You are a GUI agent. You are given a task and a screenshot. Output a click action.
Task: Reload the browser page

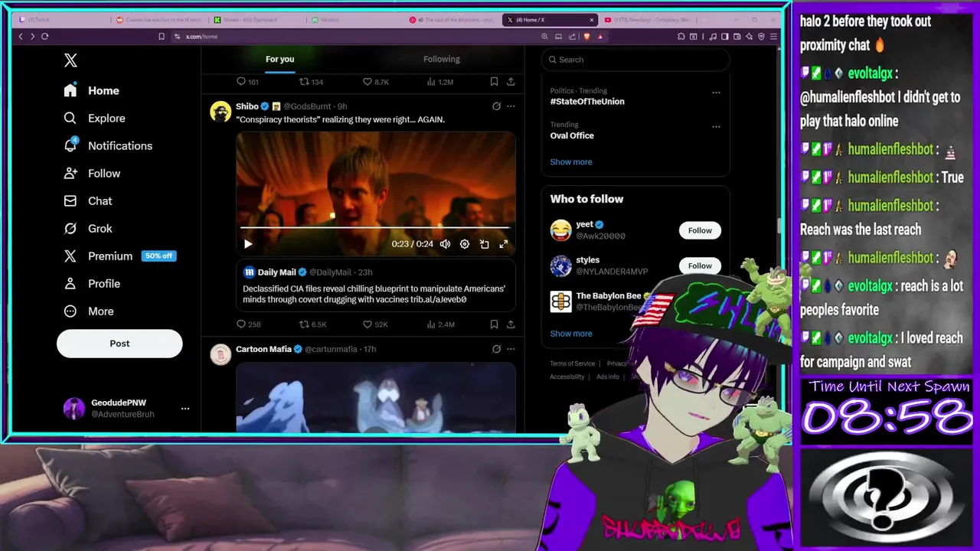44,36
